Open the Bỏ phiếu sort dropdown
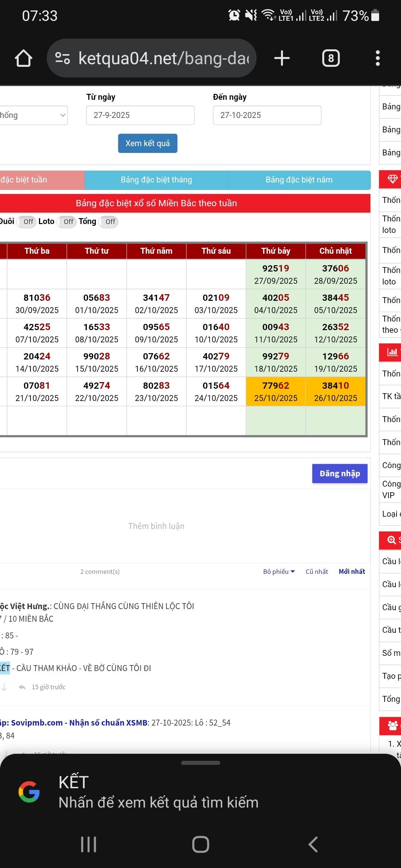This screenshot has height=868, width=401. click(x=279, y=572)
